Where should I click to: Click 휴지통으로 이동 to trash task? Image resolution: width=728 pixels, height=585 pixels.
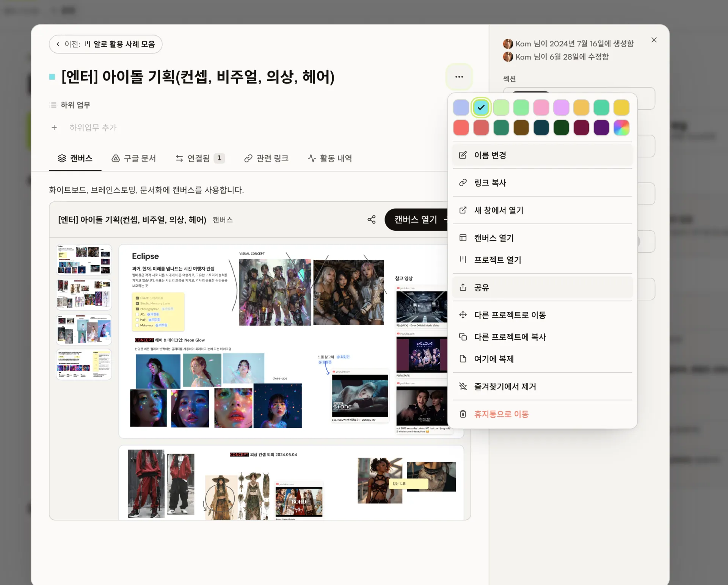tap(542, 414)
